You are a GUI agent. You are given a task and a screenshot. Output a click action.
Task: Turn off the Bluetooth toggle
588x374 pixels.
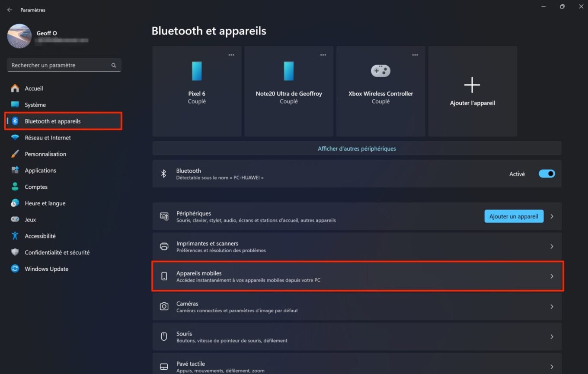(x=546, y=174)
